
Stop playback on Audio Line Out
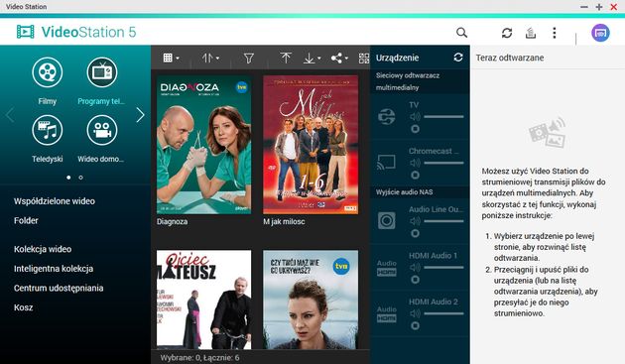(415, 233)
